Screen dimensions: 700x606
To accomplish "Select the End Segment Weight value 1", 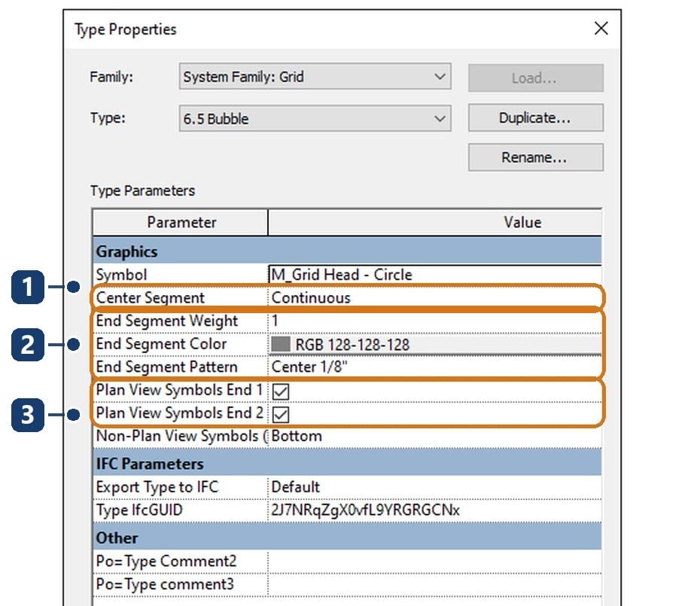I will pos(435,321).
